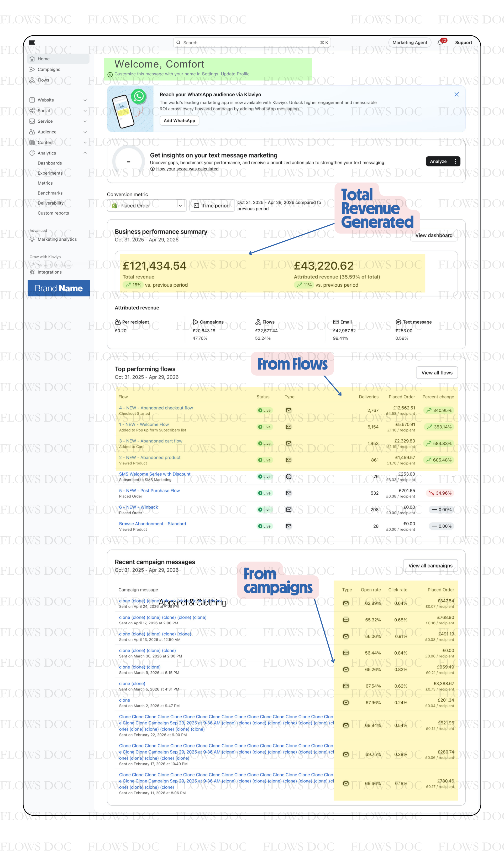Open the notifications bell icon

[440, 43]
